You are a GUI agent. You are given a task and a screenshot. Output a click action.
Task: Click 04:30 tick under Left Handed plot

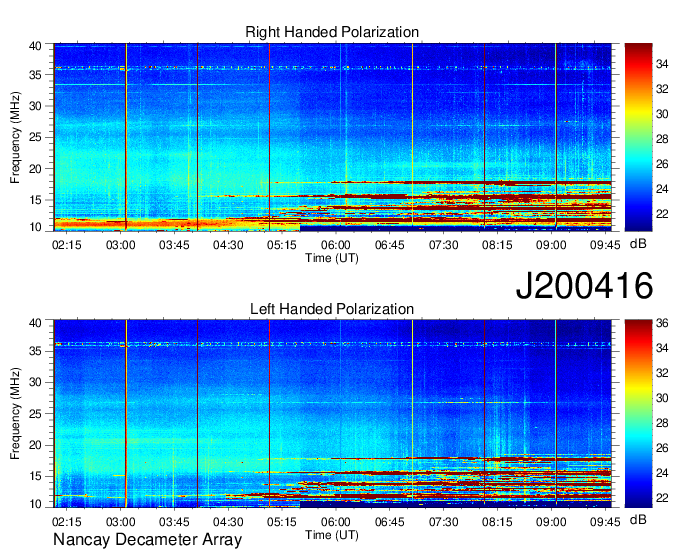228,521
